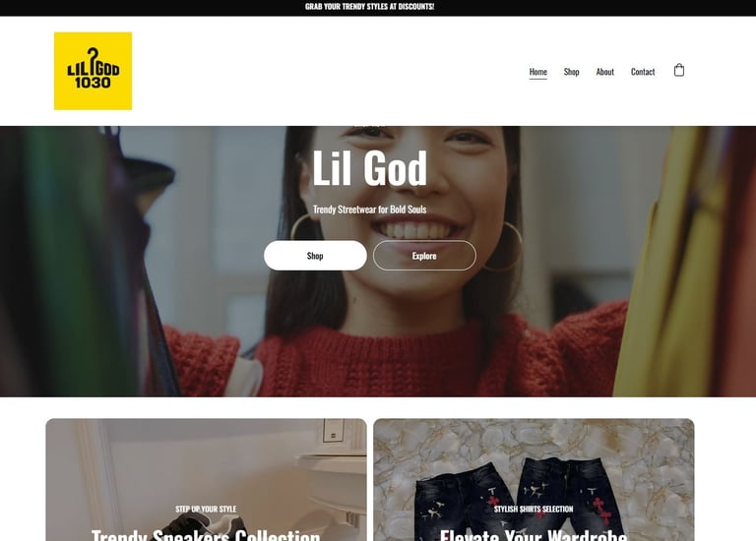Screen dimensions: 756x541
Task: Click the discount announcement banner text
Action: point(370,7)
